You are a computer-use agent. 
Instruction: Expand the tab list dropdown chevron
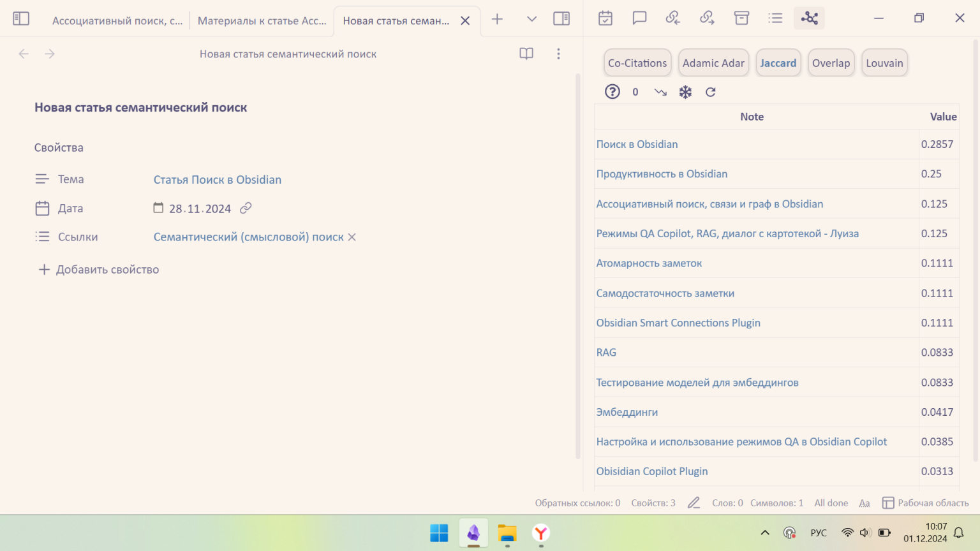[x=531, y=19]
